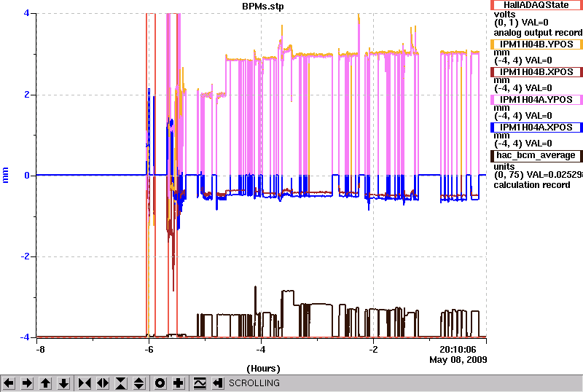This screenshot has height=392, width=583.
Task: Select the hac_bcm_average legend entry
Action: 536,155
